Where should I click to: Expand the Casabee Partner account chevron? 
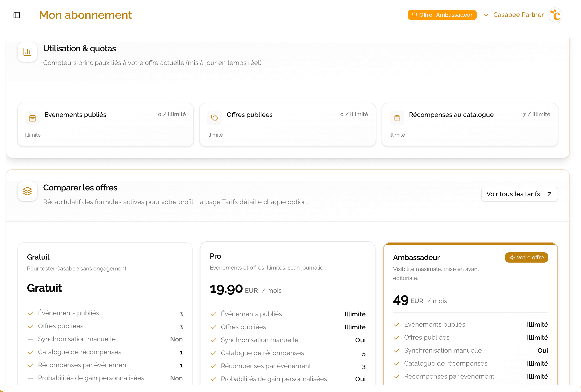coord(486,15)
